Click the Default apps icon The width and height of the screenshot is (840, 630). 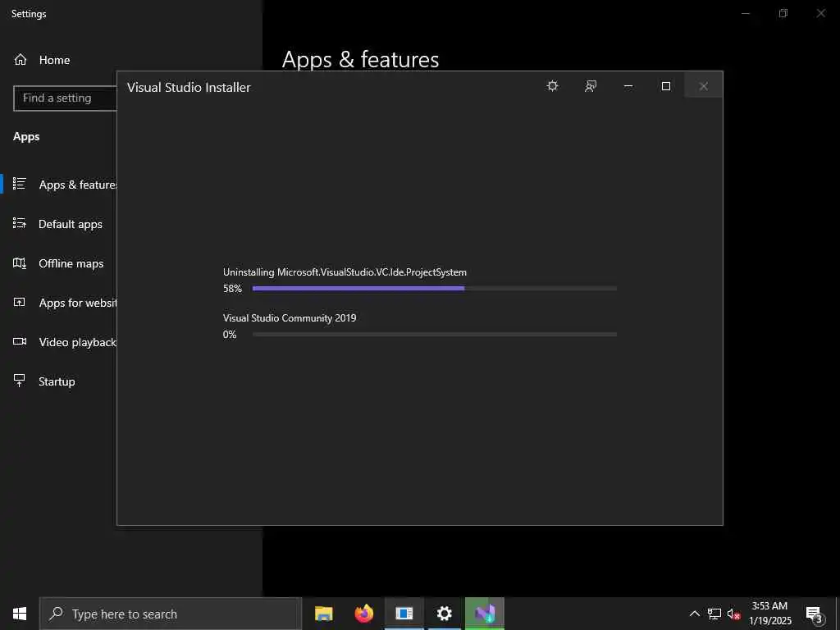point(20,223)
